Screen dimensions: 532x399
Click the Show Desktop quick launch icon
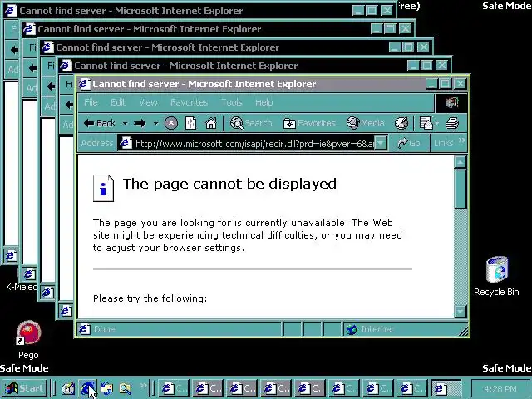tap(68, 388)
